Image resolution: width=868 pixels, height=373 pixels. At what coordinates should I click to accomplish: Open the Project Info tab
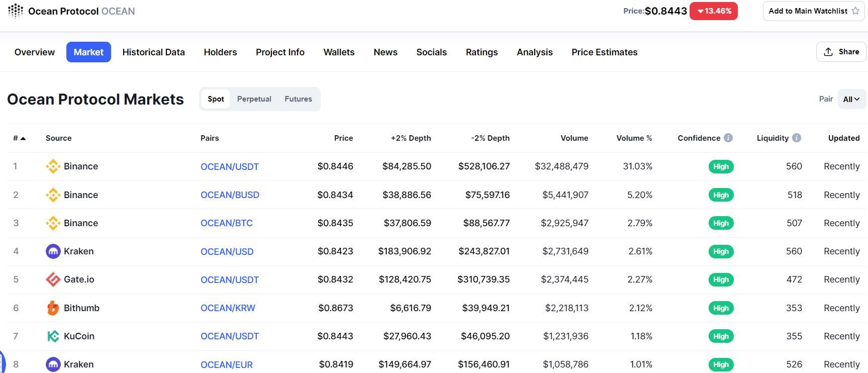click(x=280, y=52)
